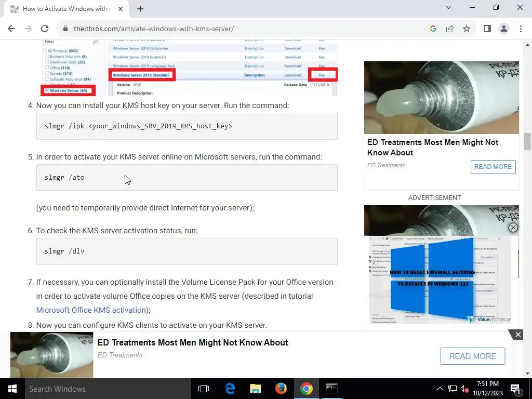532x399 pixels.
Task: Open the Chrome three-dot menu
Action: [x=521, y=29]
